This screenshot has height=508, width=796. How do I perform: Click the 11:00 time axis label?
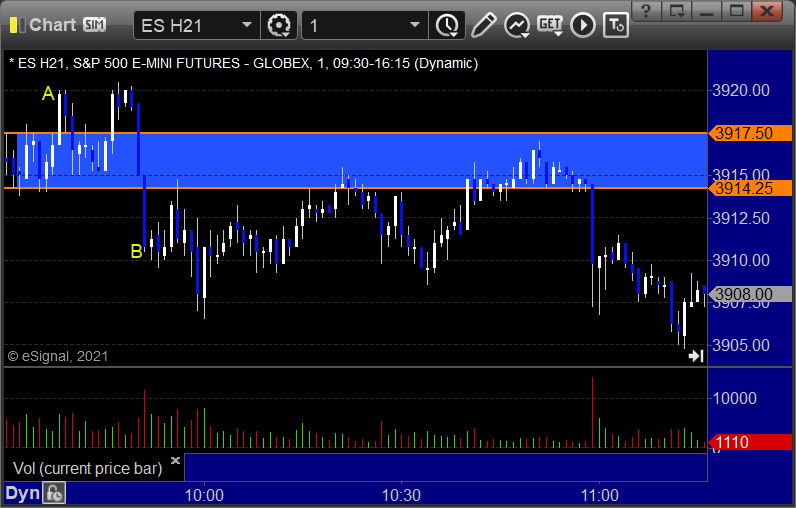(600, 495)
